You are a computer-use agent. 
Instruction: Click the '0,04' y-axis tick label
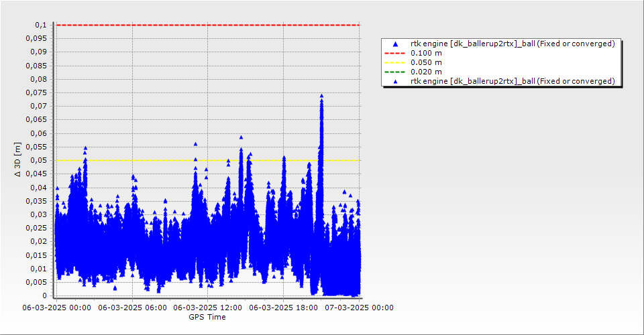tap(39, 188)
